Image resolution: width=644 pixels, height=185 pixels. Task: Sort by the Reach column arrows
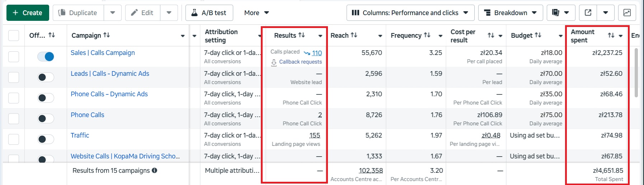tap(354, 35)
